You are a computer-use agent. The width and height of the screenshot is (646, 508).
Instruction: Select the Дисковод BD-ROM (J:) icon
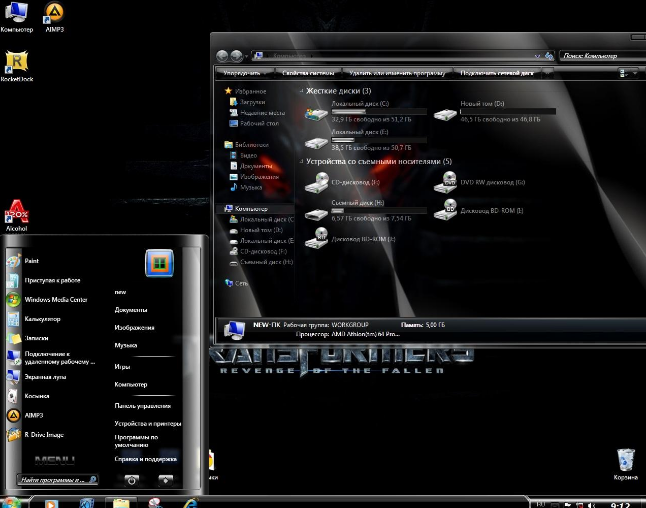[316, 239]
